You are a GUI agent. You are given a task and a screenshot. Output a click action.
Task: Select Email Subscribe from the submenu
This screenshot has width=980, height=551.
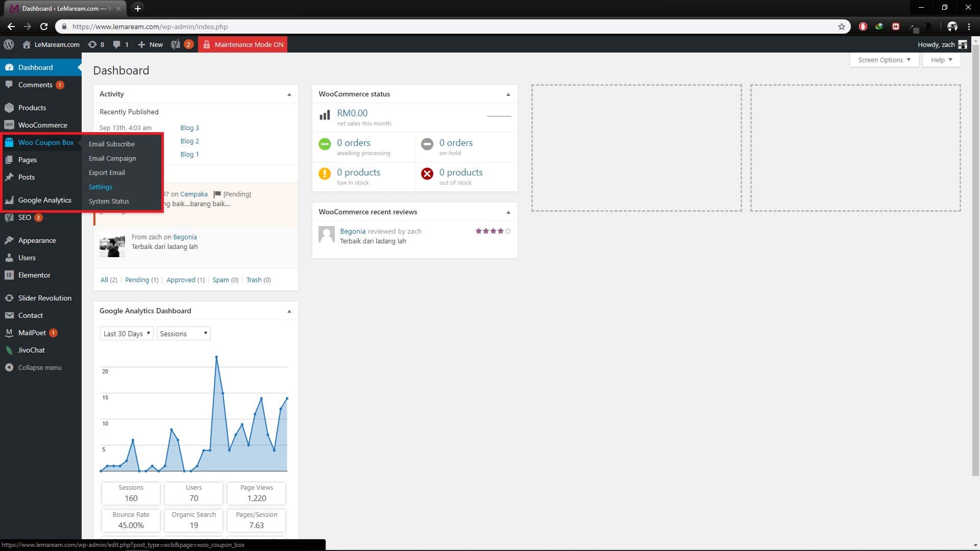click(x=112, y=144)
